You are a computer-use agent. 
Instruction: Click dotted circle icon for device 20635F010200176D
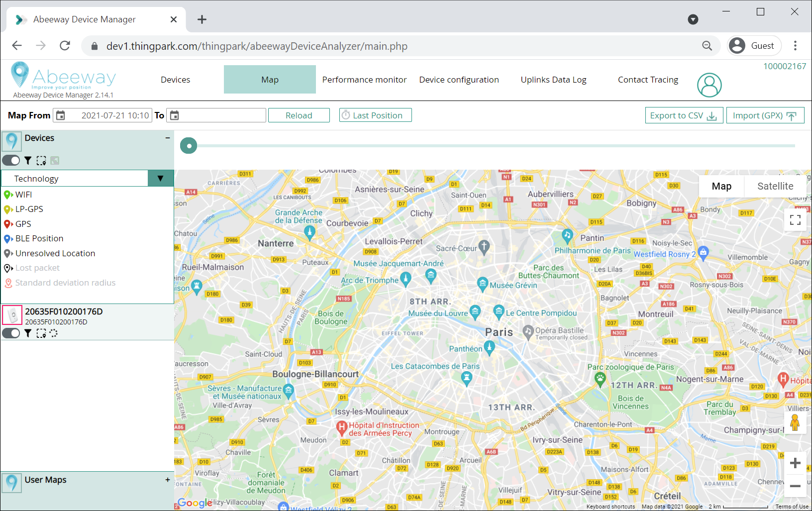click(x=54, y=333)
